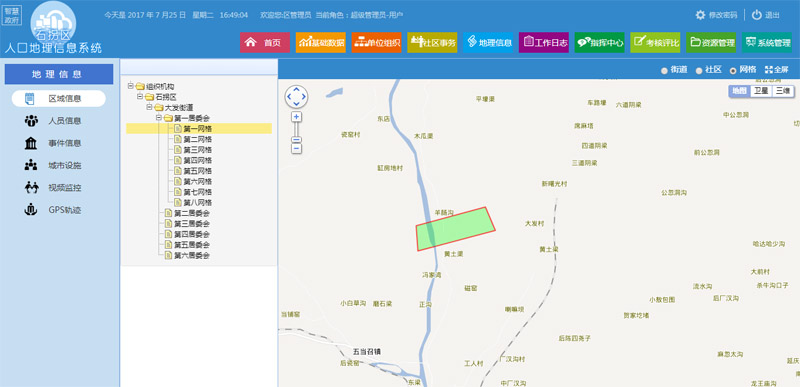
Task: Select the 街道 radio button
Action: [x=664, y=71]
